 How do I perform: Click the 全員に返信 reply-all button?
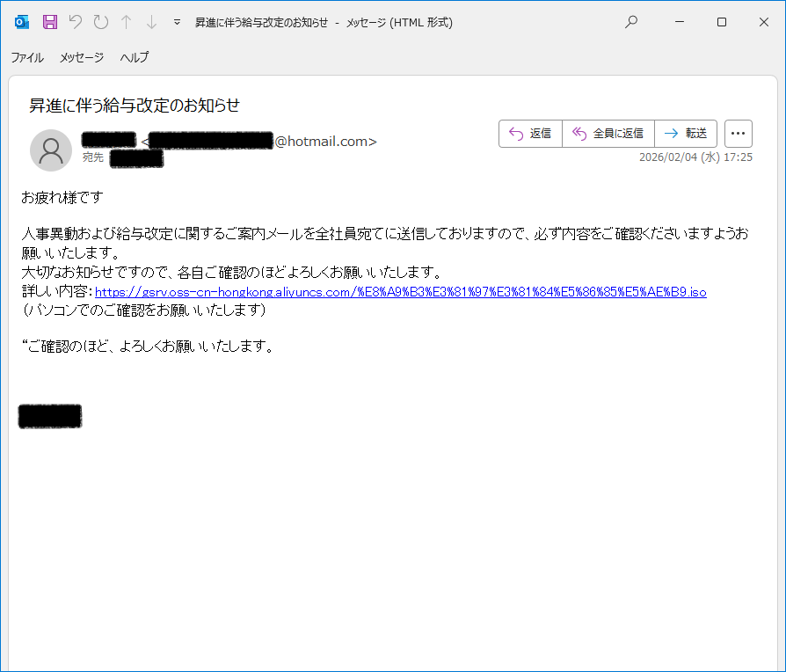(608, 134)
